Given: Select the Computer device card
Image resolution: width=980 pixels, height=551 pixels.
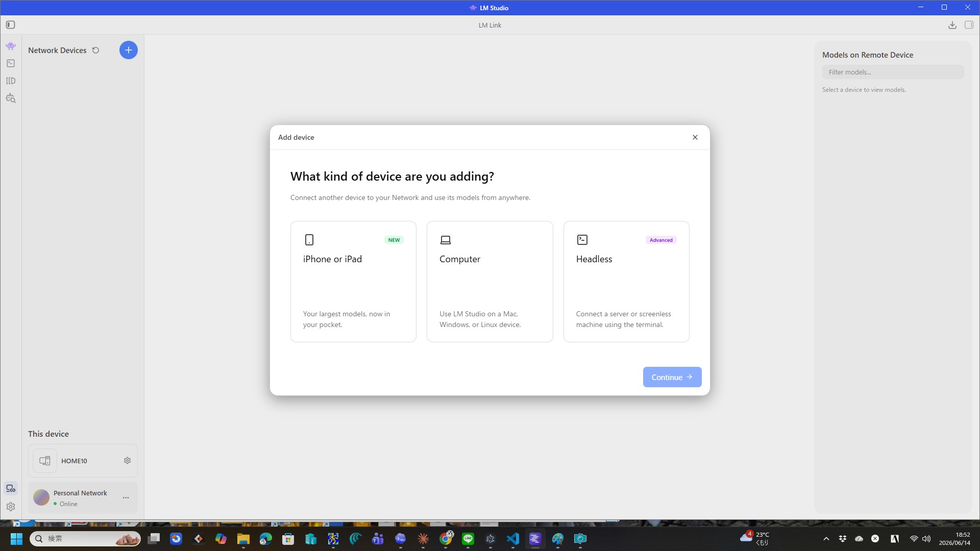Looking at the screenshot, I should point(489,281).
